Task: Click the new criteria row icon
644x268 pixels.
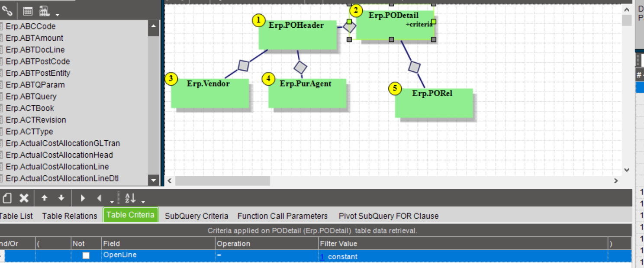Action: coord(7,198)
